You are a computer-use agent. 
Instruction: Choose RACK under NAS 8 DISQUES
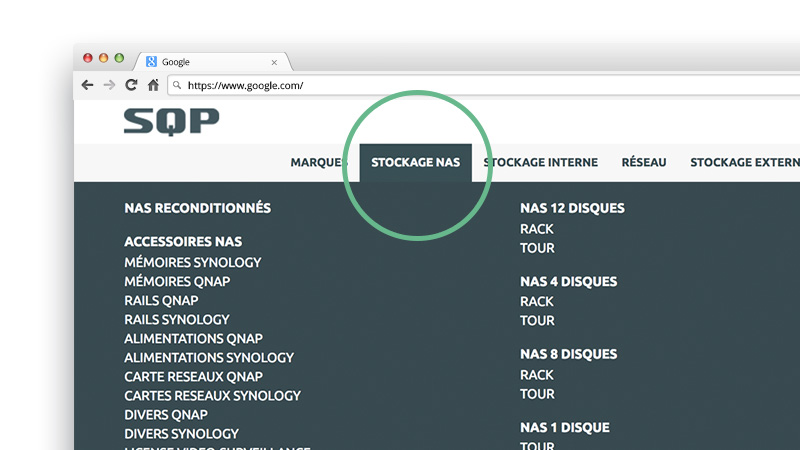(537, 375)
